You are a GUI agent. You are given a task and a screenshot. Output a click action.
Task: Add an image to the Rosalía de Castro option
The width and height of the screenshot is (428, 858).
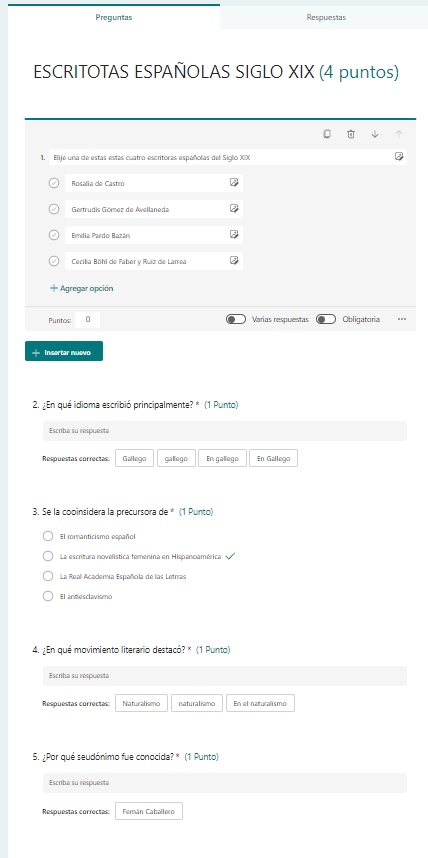(x=234, y=183)
